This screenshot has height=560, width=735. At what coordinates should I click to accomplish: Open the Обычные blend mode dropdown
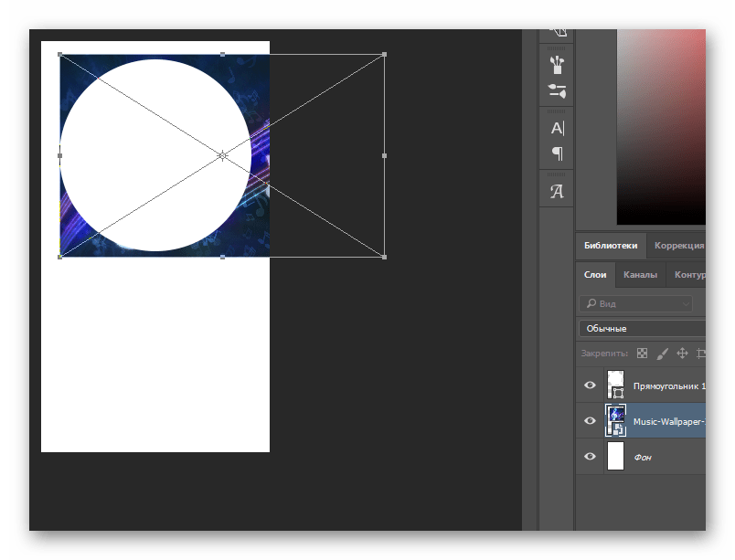642,328
